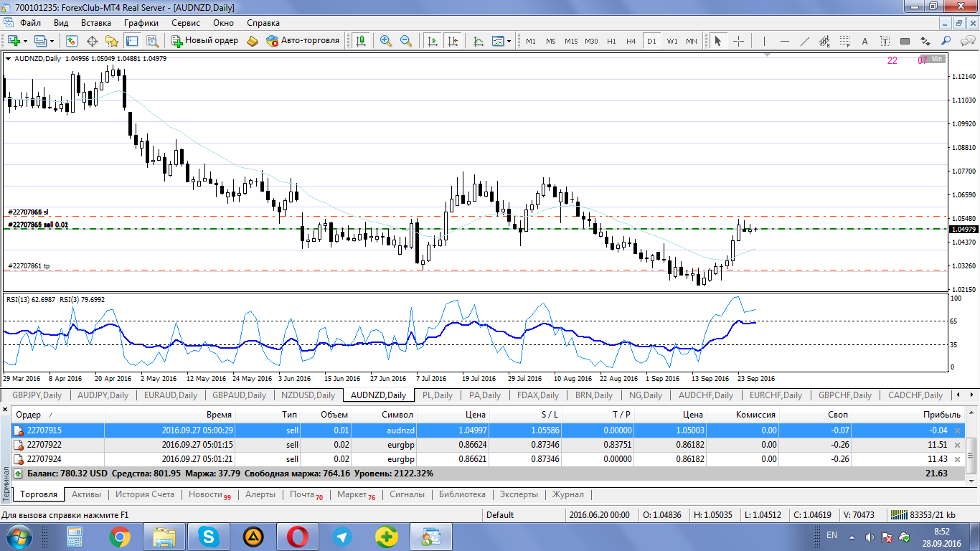Screen dimensions: 980x551
Task: Select the Vertical Line drawing tool
Action: click(x=764, y=41)
